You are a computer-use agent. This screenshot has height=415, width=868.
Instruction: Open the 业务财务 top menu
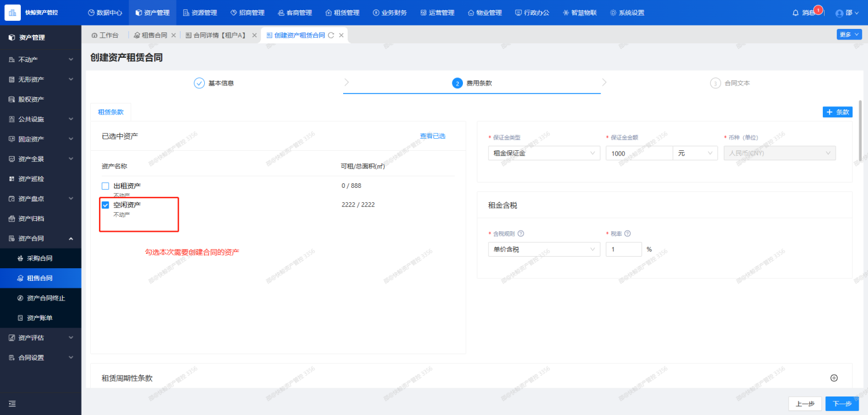pos(389,13)
